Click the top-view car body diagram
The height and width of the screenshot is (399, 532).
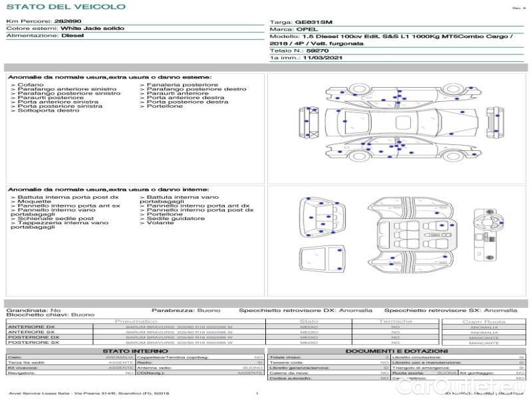(x=402, y=122)
